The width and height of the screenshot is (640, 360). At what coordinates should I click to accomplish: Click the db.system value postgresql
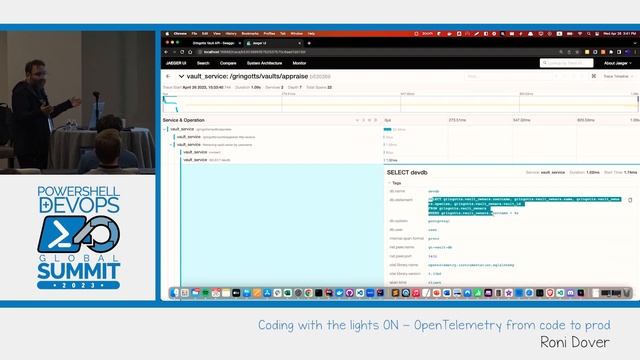point(439,221)
